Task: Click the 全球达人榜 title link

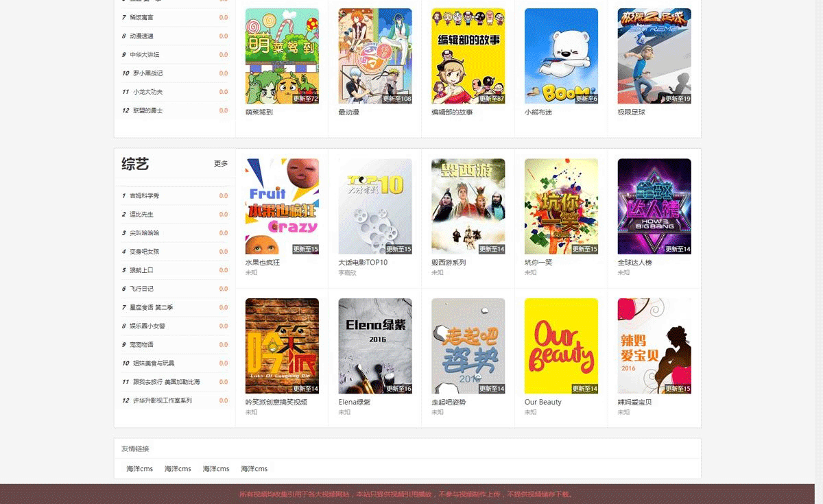Action: click(x=635, y=262)
